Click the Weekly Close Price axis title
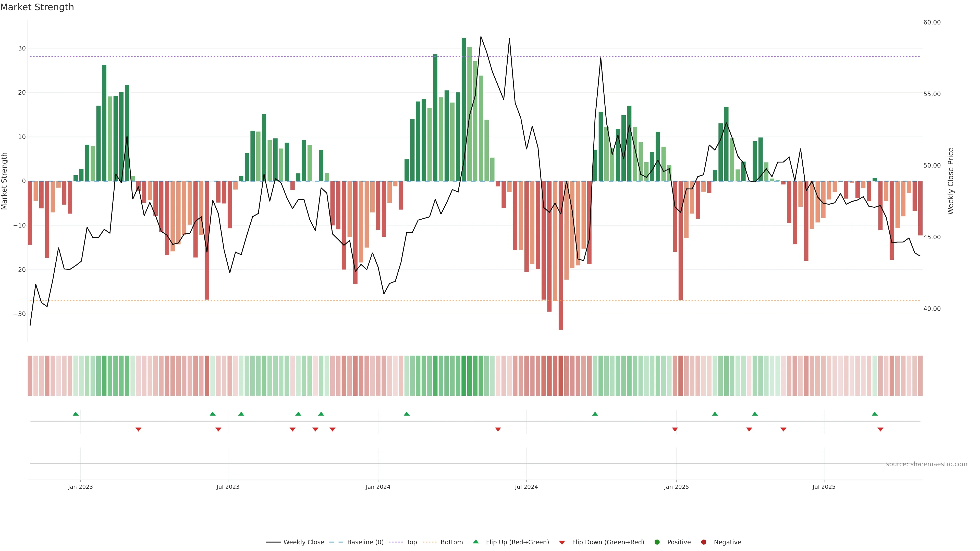Image resolution: width=980 pixels, height=551 pixels. (x=951, y=181)
